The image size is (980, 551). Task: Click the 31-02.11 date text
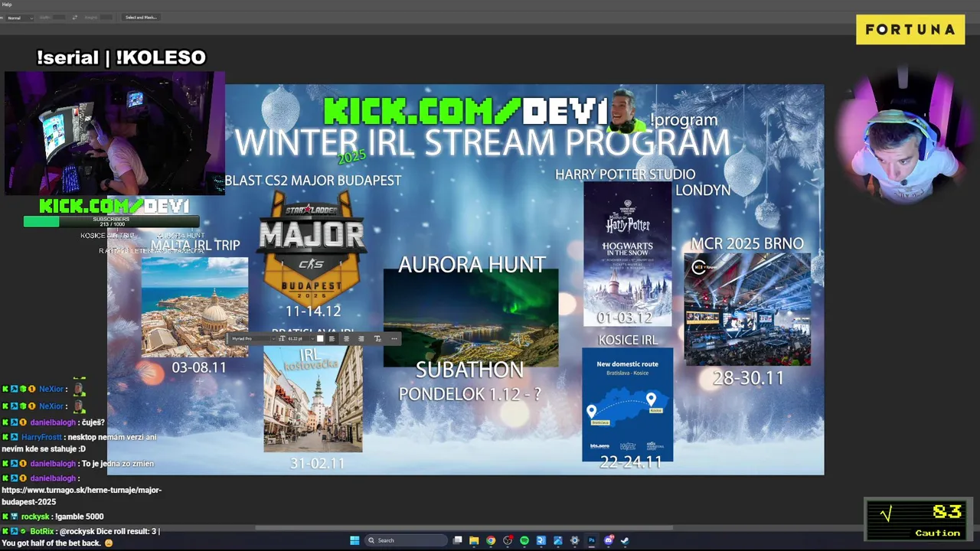point(317,463)
